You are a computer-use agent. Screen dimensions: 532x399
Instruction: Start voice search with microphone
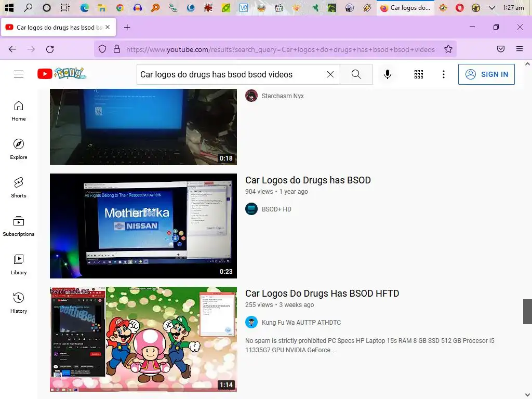point(387,74)
